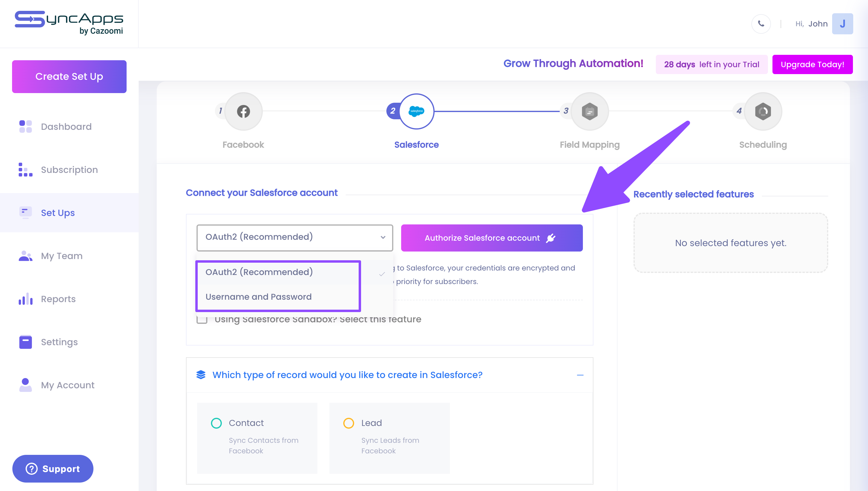
Task: Open Subscription in the sidebar
Action: [x=69, y=170]
